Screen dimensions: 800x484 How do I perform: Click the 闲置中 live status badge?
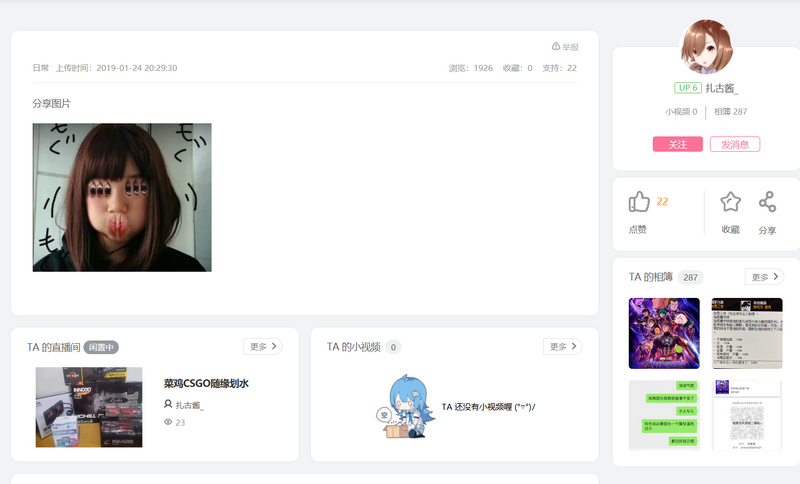point(101,347)
